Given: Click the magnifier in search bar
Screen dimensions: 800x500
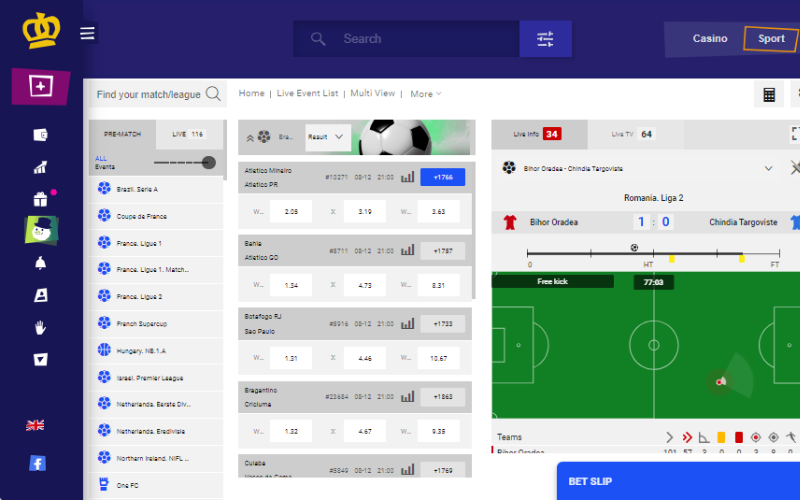Looking at the screenshot, I should point(318,39).
